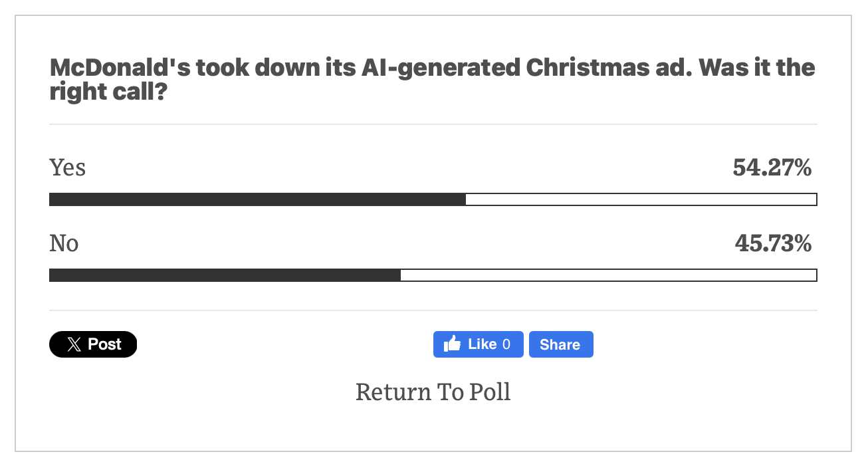This screenshot has height=460, width=868.
Task: Click the No option label
Action: tap(64, 243)
